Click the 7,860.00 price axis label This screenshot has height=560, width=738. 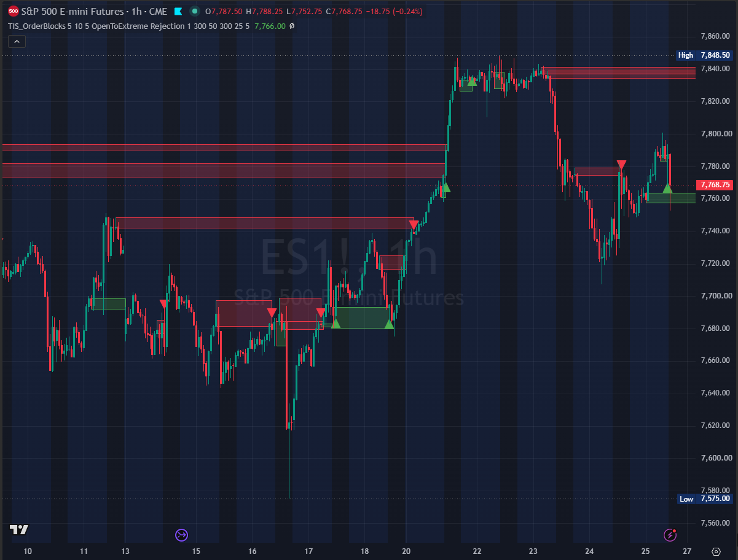click(x=716, y=36)
